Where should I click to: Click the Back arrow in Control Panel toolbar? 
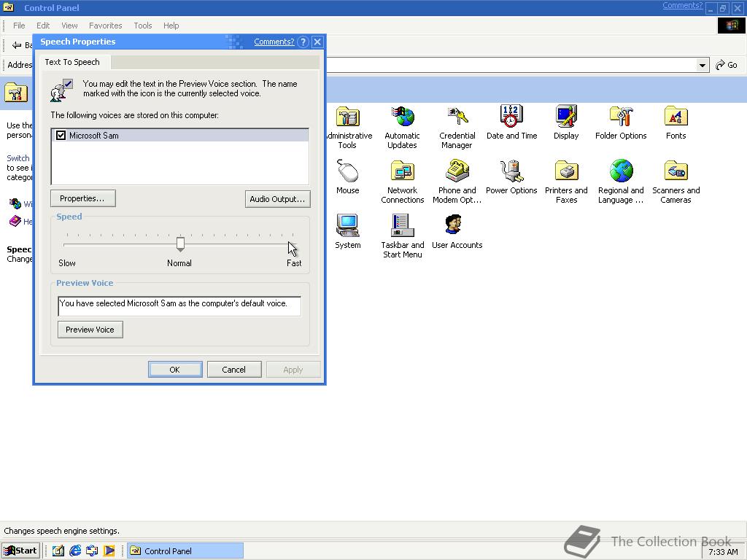pyautogui.click(x=18, y=45)
